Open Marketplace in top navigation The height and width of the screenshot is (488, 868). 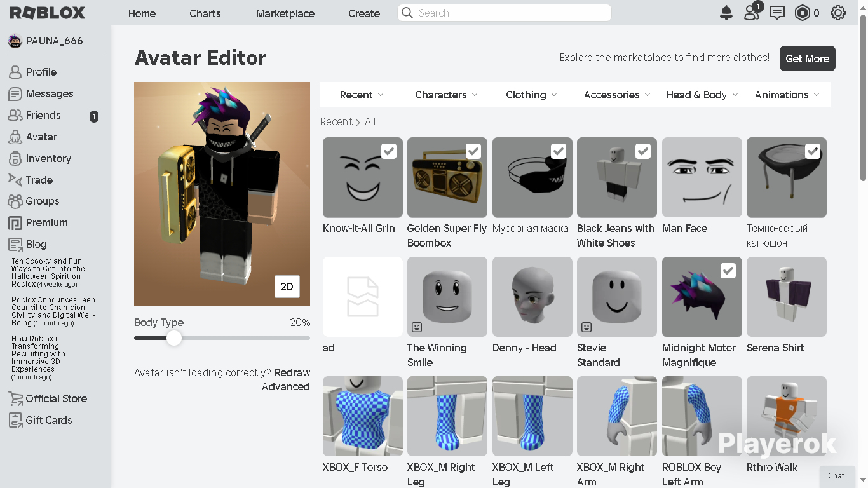point(285,13)
